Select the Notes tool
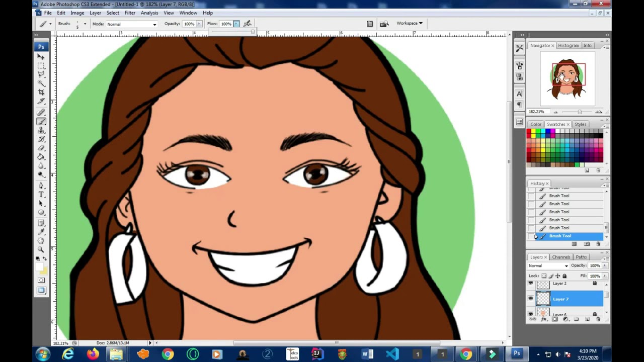644x362 pixels. point(41,223)
